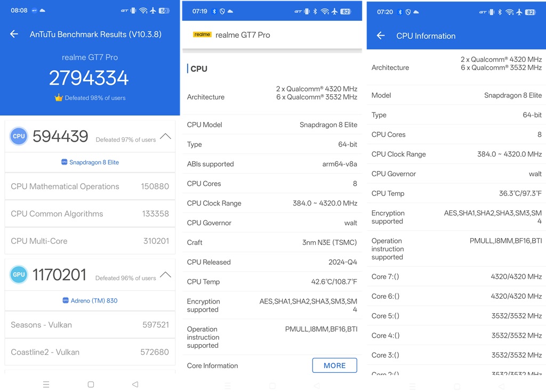
Task: Tap MORE button next to Core Information
Action: (335, 365)
